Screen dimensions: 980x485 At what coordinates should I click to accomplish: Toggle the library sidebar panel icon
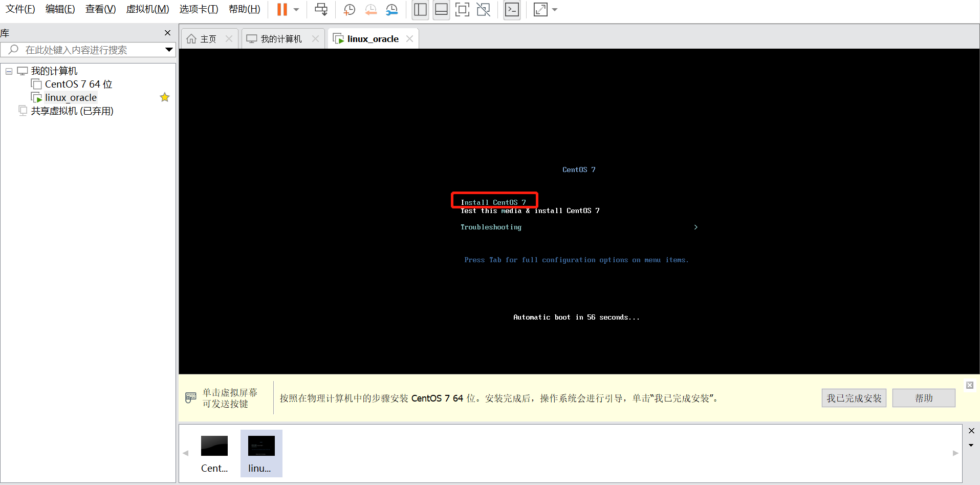pos(420,10)
